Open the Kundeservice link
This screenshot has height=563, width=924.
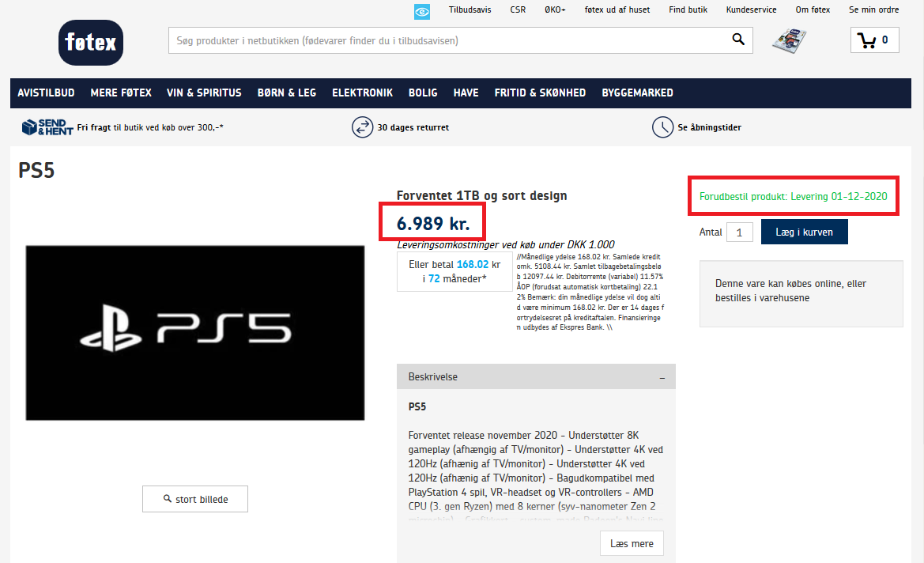pos(751,10)
